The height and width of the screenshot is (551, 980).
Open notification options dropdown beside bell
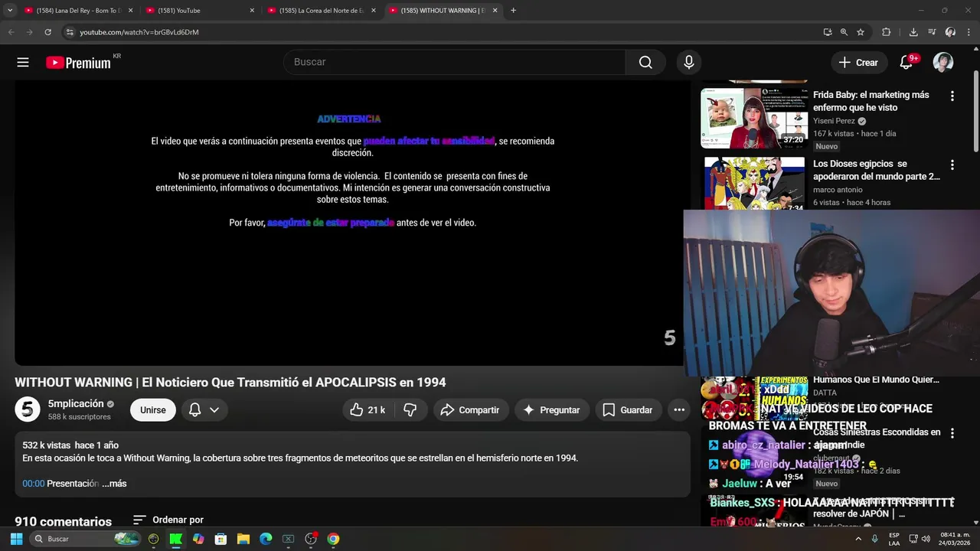click(x=214, y=410)
